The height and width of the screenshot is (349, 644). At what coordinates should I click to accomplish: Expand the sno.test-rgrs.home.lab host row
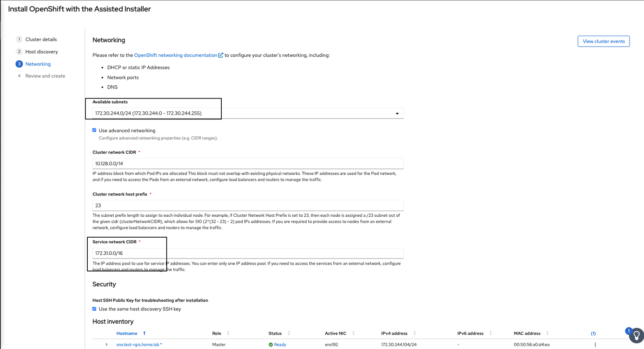(107, 345)
